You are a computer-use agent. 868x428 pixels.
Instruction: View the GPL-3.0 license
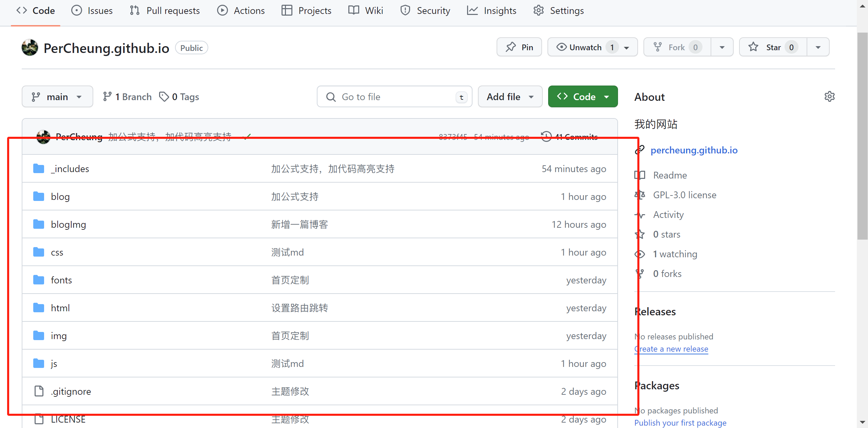684,195
